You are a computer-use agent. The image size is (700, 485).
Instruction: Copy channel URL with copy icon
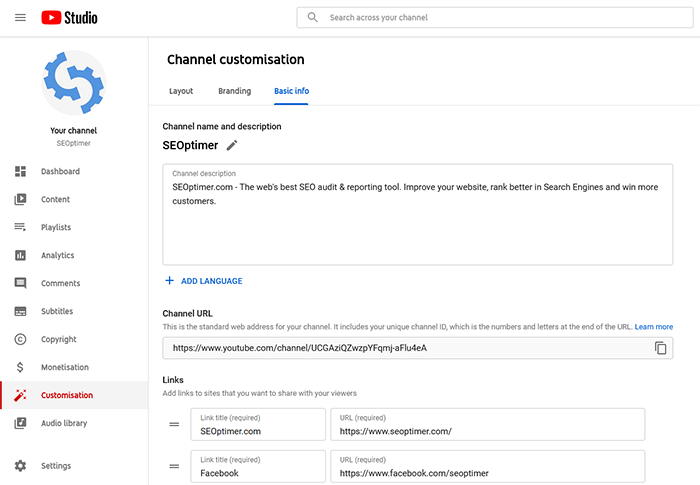click(x=660, y=348)
